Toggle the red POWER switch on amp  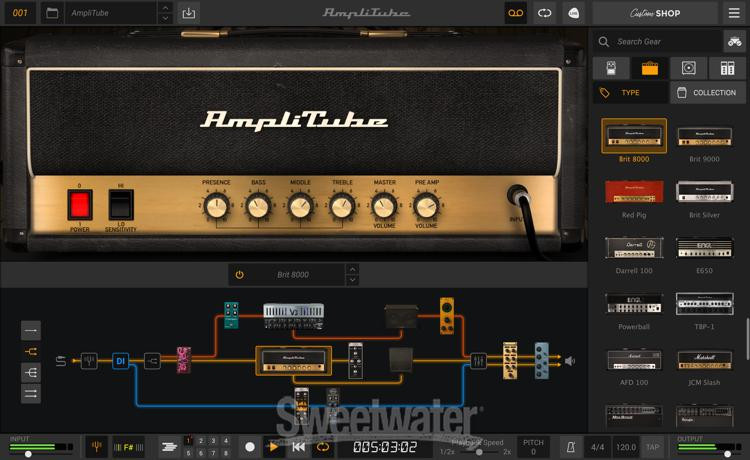79,205
